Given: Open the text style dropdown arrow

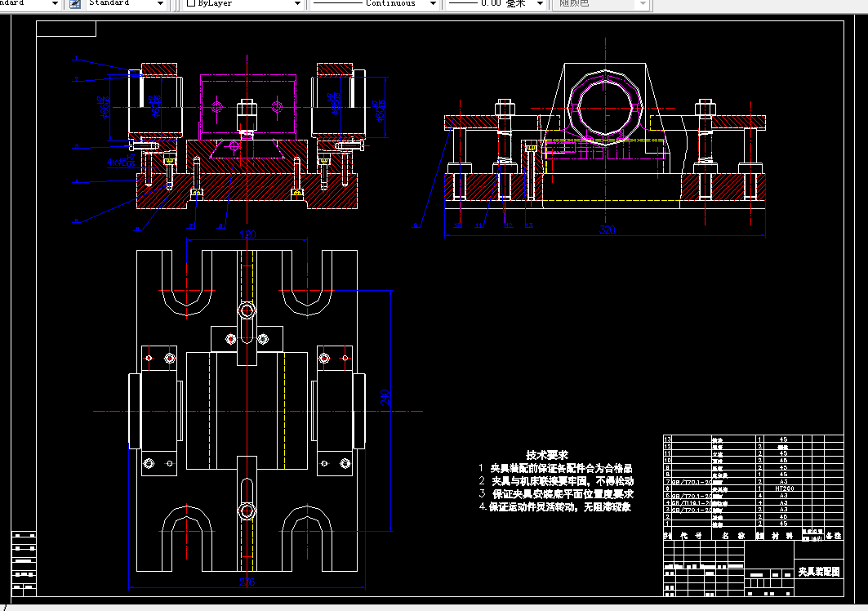Looking at the screenshot, I should pyautogui.click(x=55, y=4).
